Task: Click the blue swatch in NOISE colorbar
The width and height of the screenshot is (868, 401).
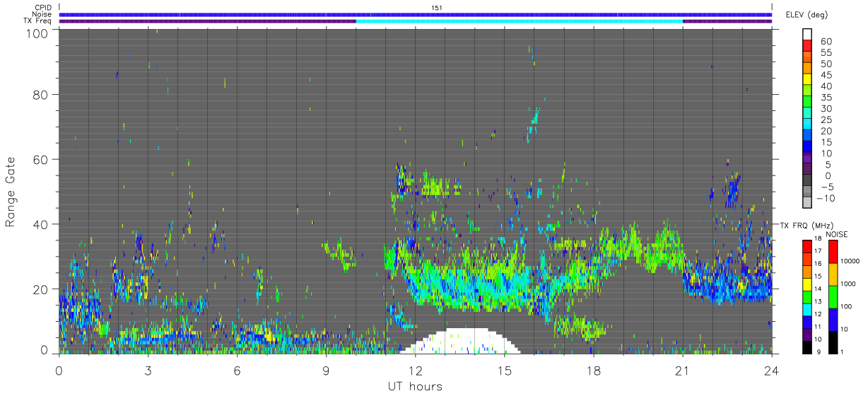Action: coord(833,320)
